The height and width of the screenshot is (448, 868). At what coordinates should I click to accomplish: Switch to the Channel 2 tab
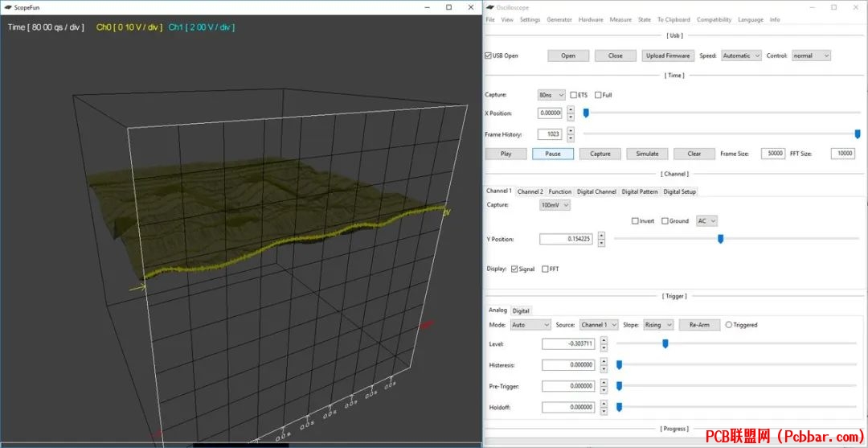coord(530,191)
